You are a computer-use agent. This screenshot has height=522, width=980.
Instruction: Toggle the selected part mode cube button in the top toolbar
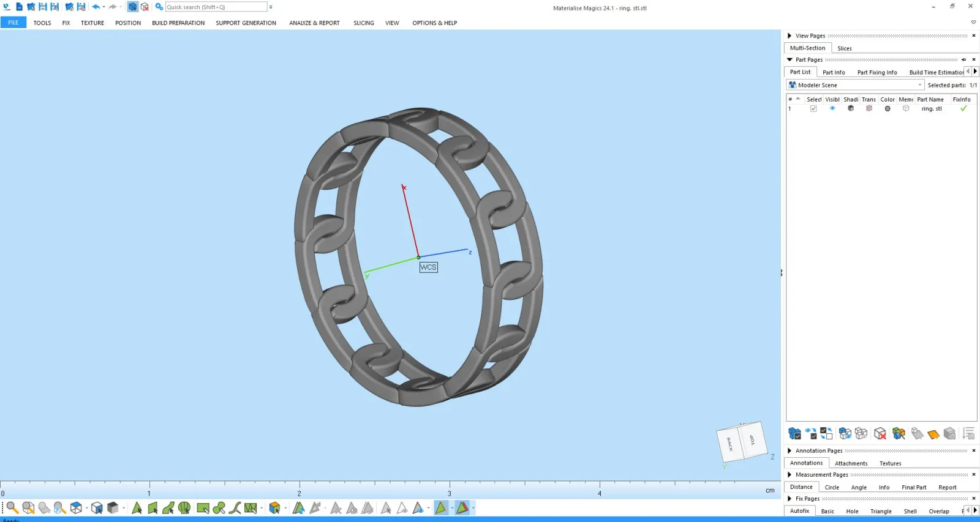132,7
